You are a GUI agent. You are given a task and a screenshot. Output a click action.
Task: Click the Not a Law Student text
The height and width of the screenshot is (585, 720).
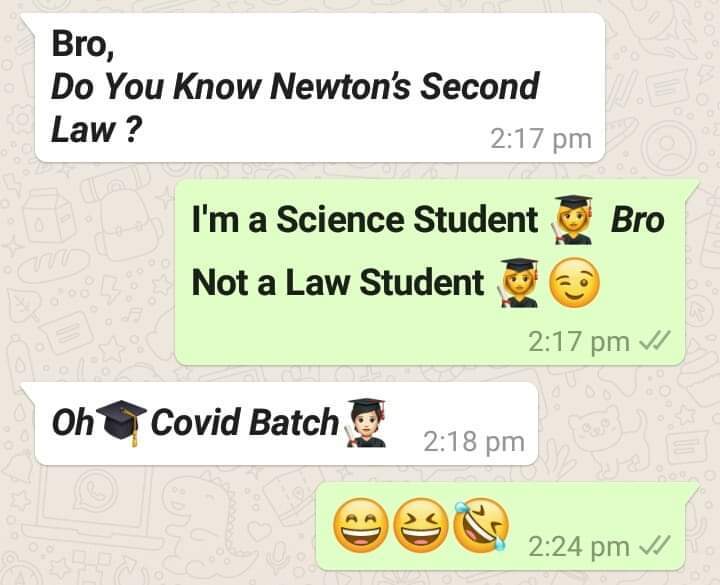pyautogui.click(x=338, y=282)
